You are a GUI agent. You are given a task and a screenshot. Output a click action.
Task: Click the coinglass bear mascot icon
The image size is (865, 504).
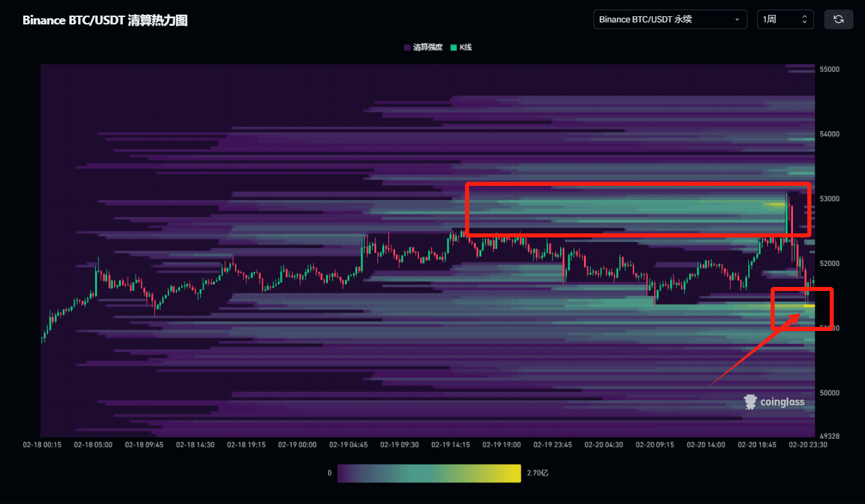[x=750, y=402]
